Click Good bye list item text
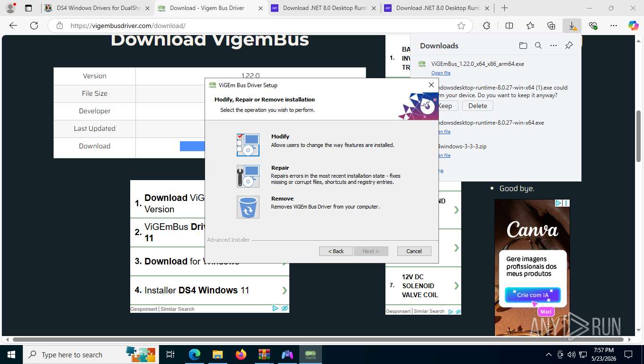 pos(517,188)
